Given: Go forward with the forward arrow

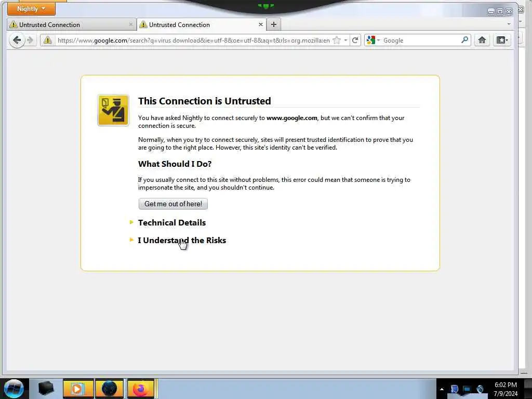Looking at the screenshot, I should [30, 41].
